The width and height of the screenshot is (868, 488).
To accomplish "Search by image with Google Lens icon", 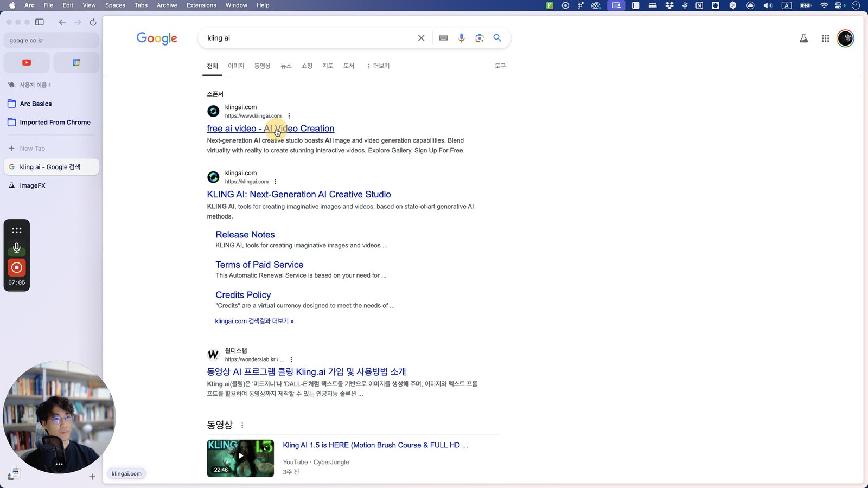I will click(479, 38).
